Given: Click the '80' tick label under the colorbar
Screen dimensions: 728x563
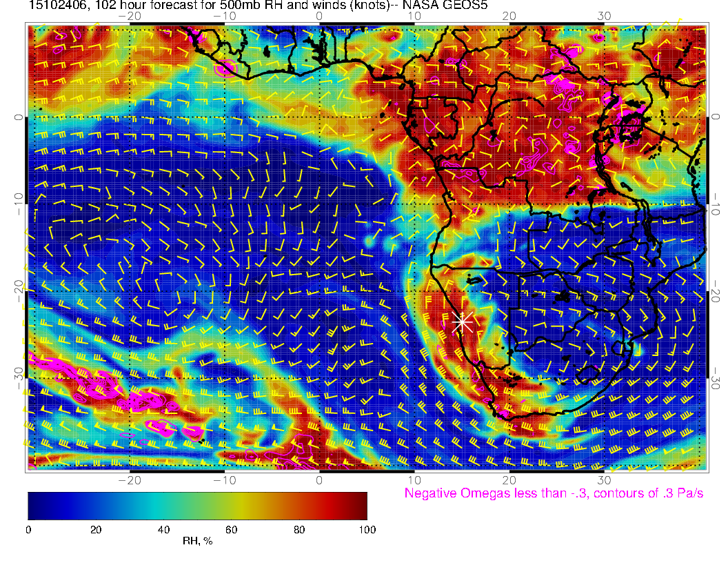Looking at the screenshot, I should [299, 530].
